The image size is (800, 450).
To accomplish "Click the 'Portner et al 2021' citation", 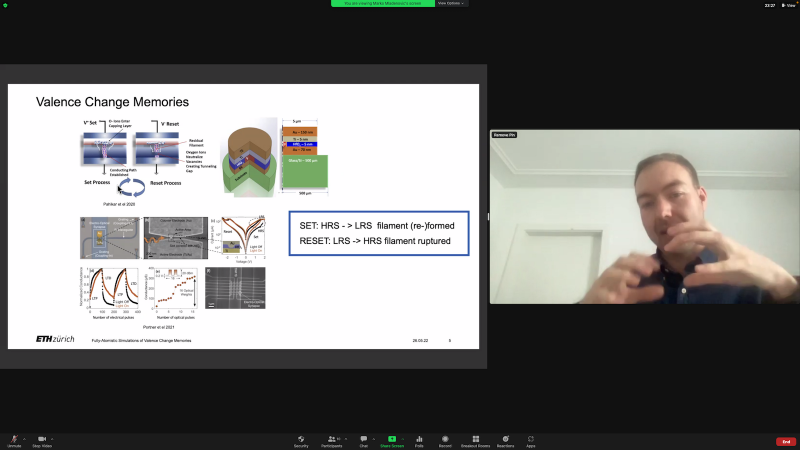I will click(158, 327).
